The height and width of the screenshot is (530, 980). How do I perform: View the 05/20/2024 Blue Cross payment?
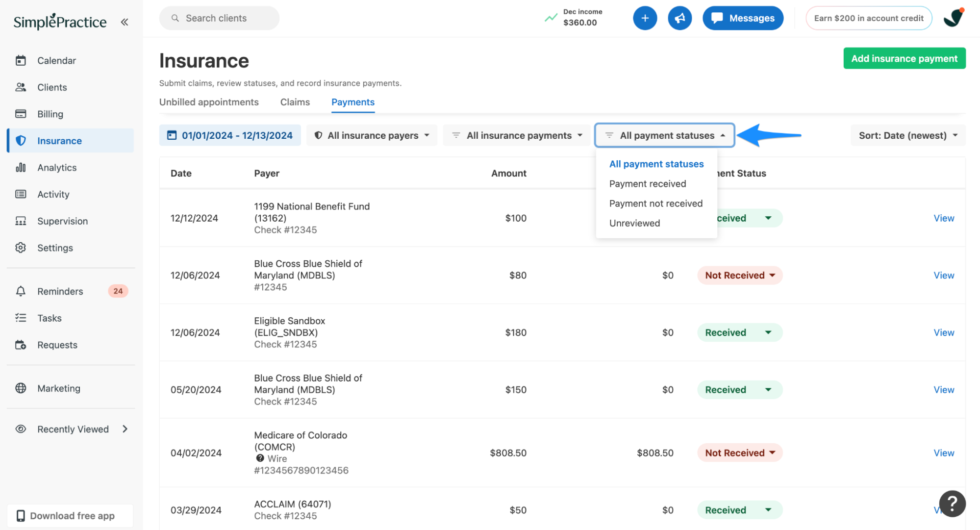point(944,390)
